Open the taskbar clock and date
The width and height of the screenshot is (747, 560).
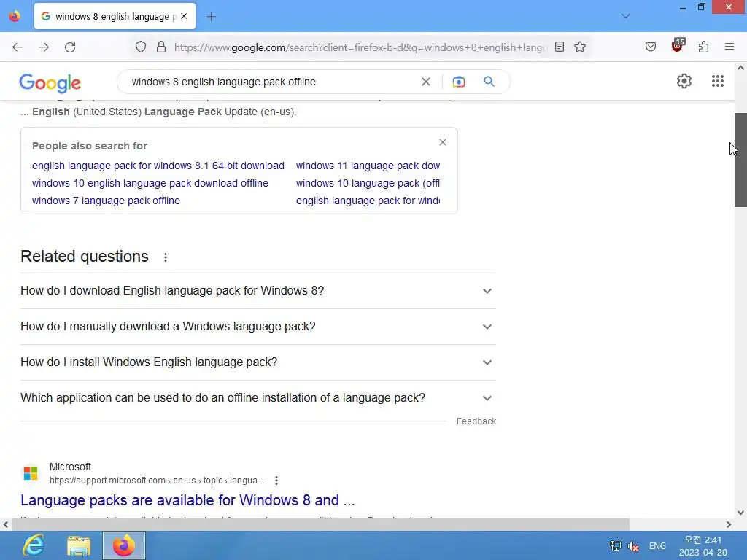click(703, 546)
